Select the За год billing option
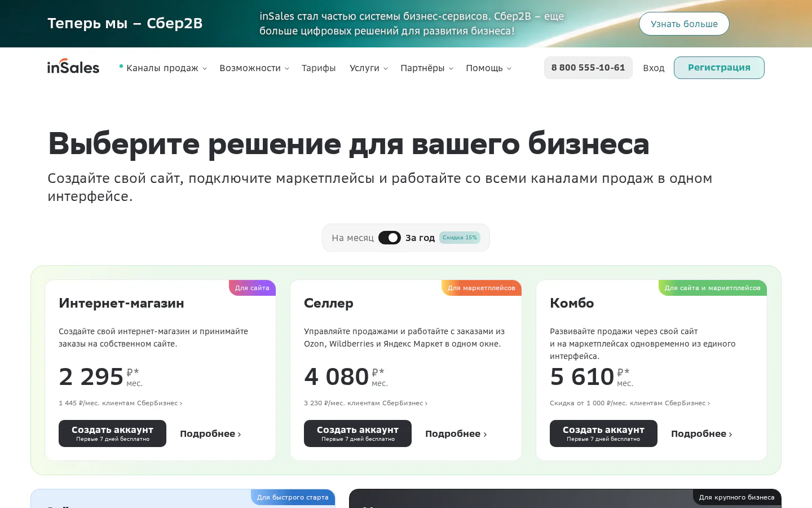Image resolution: width=812 pixels, height=508 pixels. (x=420, y=238)
